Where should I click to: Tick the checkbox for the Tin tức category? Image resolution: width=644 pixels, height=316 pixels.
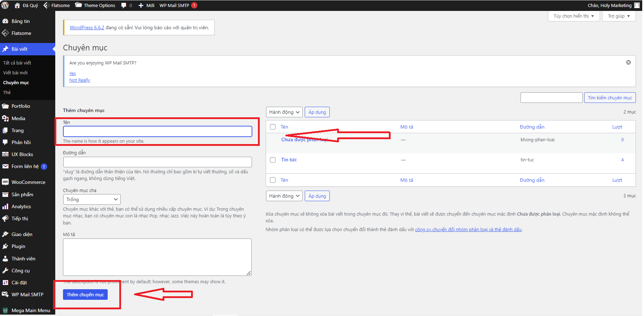pyautogui.click(x=273, y=160)
